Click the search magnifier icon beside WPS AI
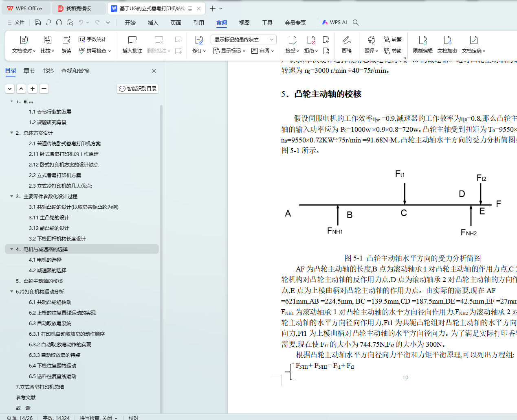 [x=356, y=22]
